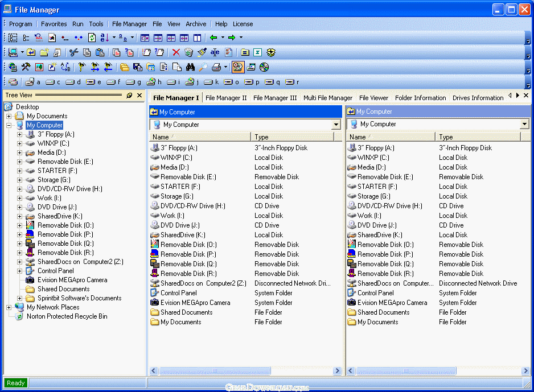
Task: Click the clipboard Paste icon
Action: (x=100, y=52)
